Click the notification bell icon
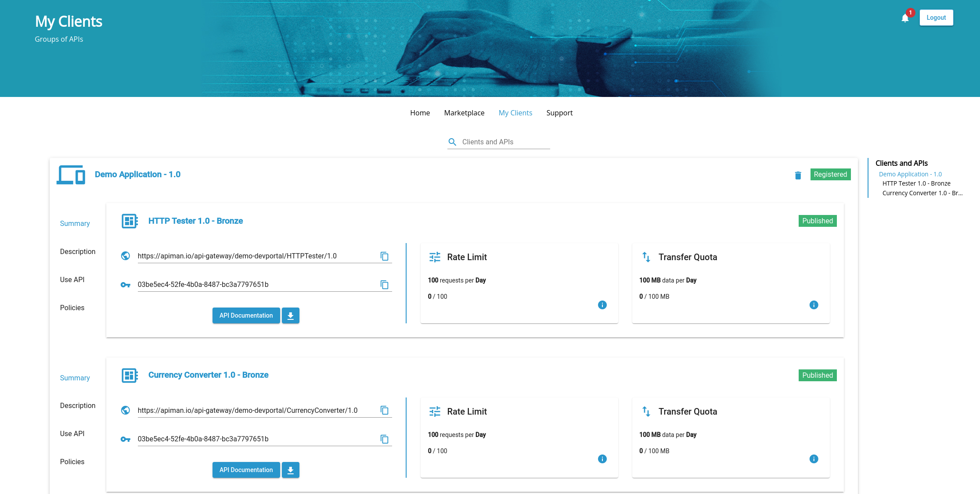Screen dimensions: 980x494 pos(905,18)
